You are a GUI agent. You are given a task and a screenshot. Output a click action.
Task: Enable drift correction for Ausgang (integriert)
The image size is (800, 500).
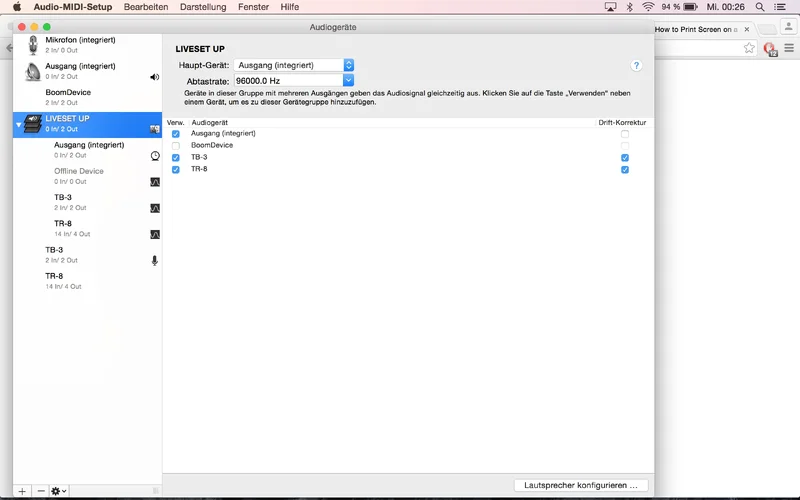coord(625,134)
